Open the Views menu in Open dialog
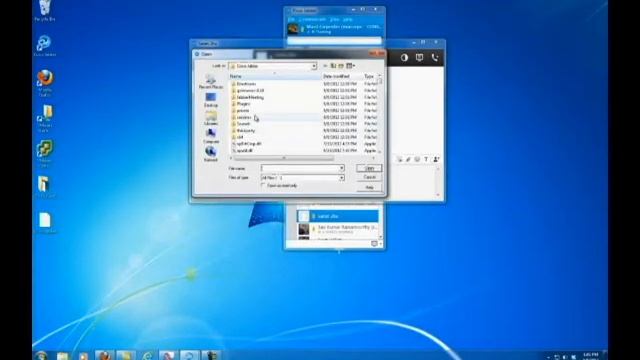Screen dimensions: 640x360 point(350,66)
